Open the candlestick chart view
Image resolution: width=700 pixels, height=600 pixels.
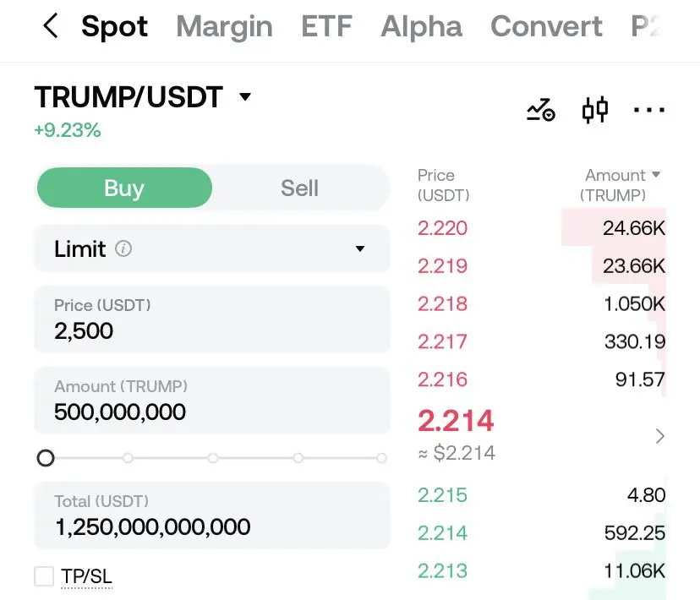[x=595, y=109]
